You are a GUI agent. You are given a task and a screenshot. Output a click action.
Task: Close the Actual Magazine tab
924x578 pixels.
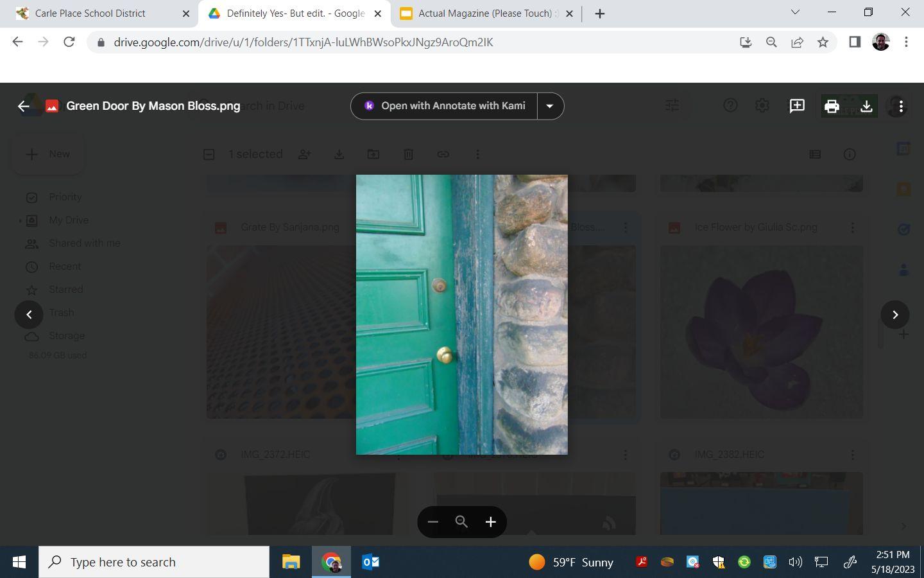pos(569,13)
